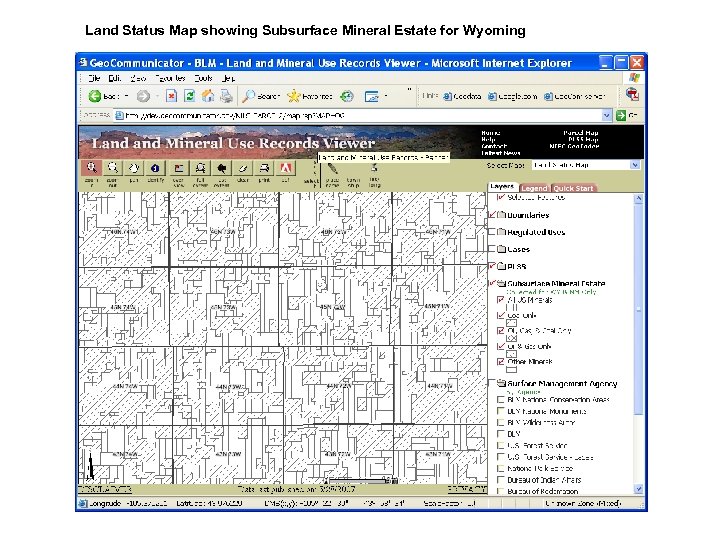
Task: Uncheck the Other Minerals layer checkbox
Action: tap(501, 362)
